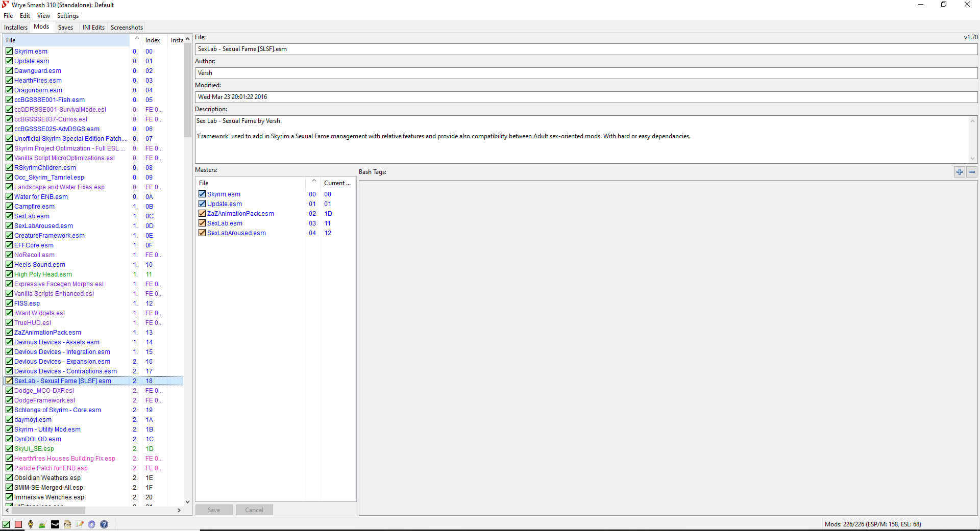
Task: Toggle SexLabAroused.esm checkbox in Masters list
Action: pyautogui.click(x=202, y=233)
